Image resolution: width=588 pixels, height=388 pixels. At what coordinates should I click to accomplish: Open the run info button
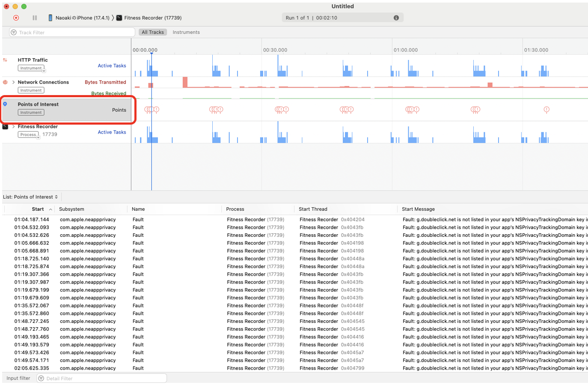396,18
